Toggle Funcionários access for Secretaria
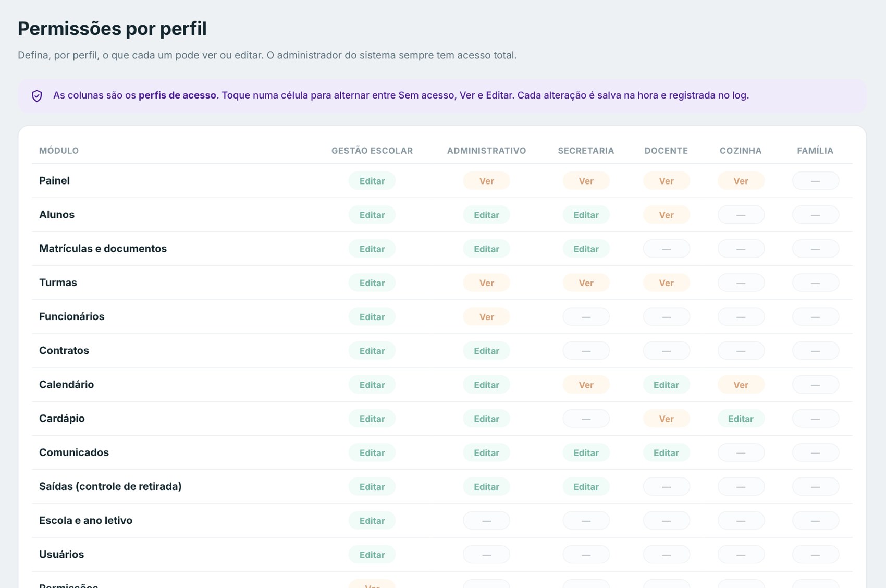This screenshot has width=886, height=588. pyautogui.click(x=586, y=316)
